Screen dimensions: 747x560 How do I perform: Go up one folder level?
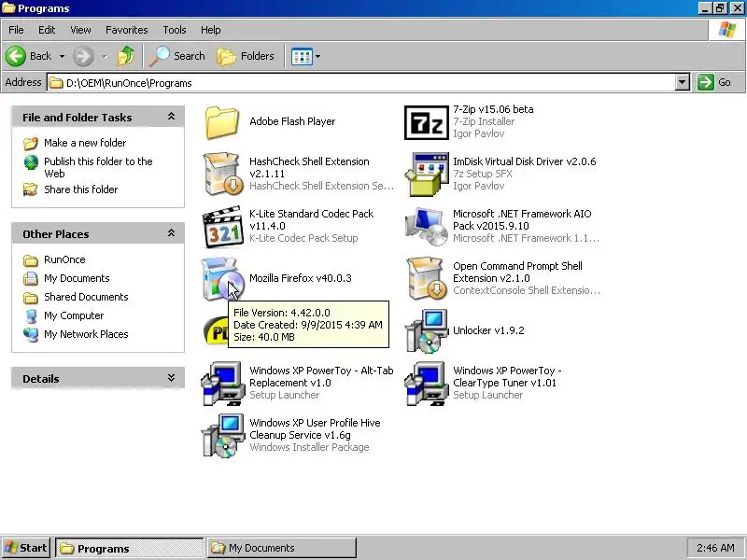click(x=126, y=56)
